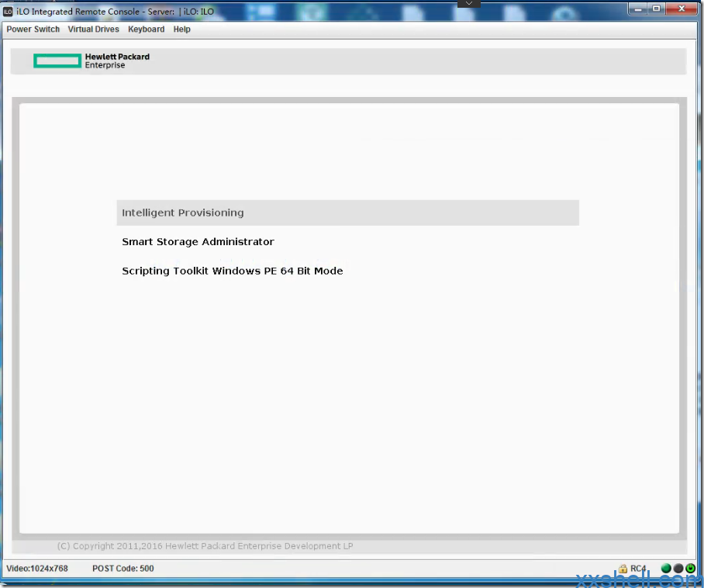Select Intelligent Provisioning option

pos(347,213)
